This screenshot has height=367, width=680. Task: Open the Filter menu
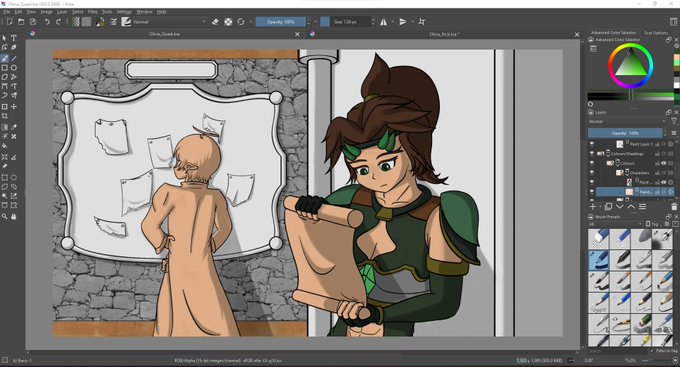tap(93, 12)
